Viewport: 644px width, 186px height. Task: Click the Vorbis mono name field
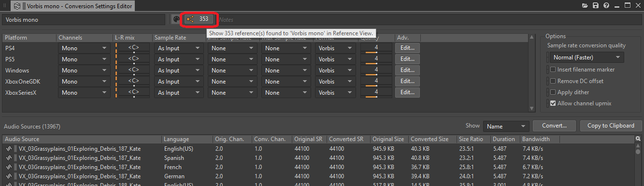(x=84, y=20)
